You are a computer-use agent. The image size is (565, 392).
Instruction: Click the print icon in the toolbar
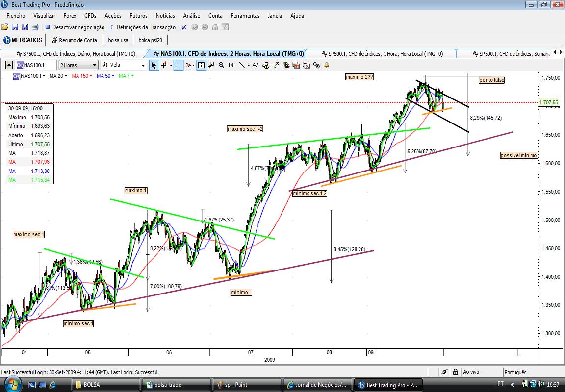pyautogui.click(x=35, y=27)
